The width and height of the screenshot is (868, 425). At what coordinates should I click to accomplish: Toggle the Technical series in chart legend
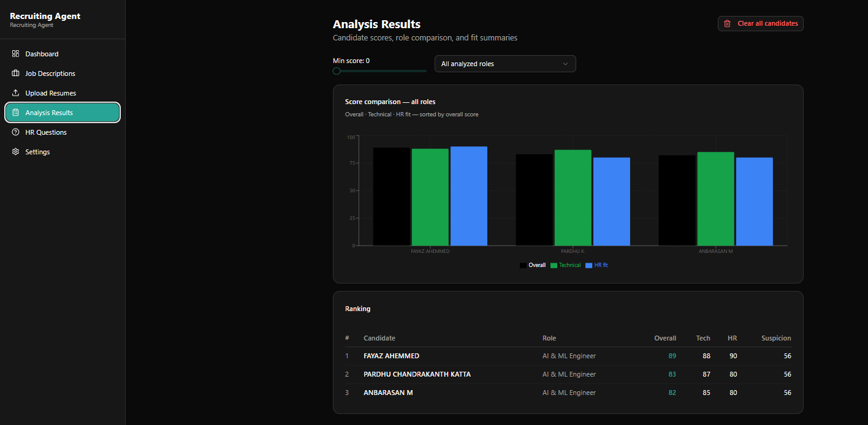(566, 265)
